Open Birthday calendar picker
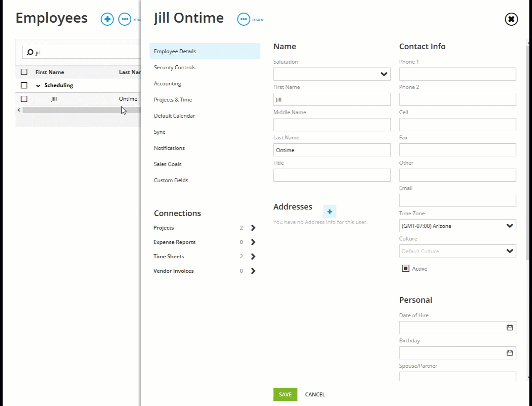 pos(509,353)
